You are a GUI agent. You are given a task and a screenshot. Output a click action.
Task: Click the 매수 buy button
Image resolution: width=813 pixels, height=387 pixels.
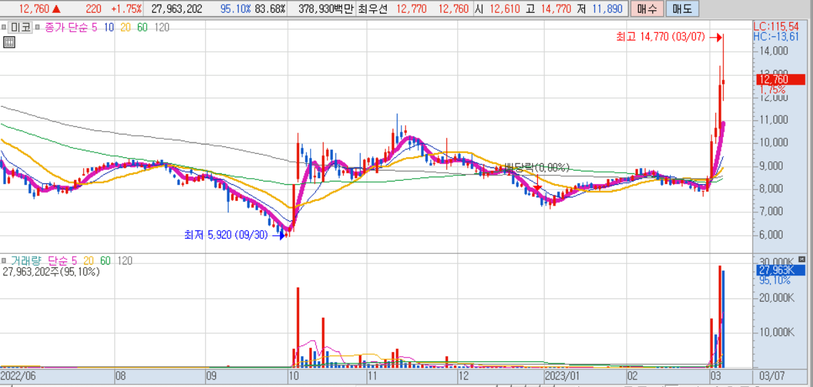[648, 9]
